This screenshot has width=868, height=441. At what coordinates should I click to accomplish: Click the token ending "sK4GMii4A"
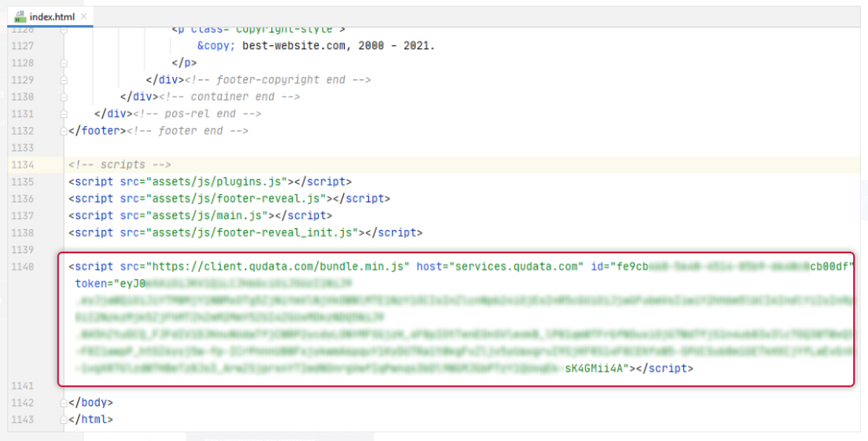(596, 369)
